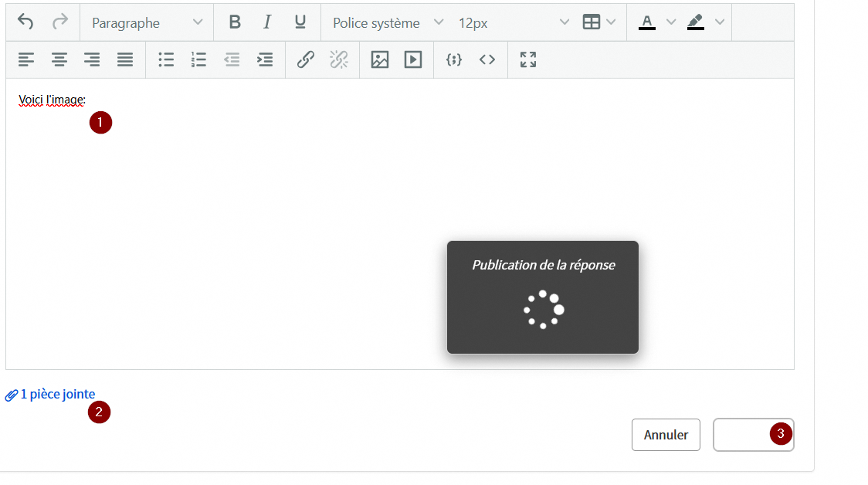Insert media video icon
Viewport: 868px width, 485px height.
(x=413, y=59)
